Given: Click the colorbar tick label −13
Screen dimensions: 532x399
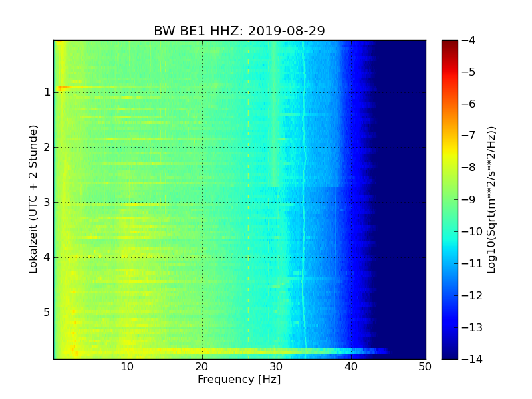Looking at the screenshot, I should (x=472, y=327).
